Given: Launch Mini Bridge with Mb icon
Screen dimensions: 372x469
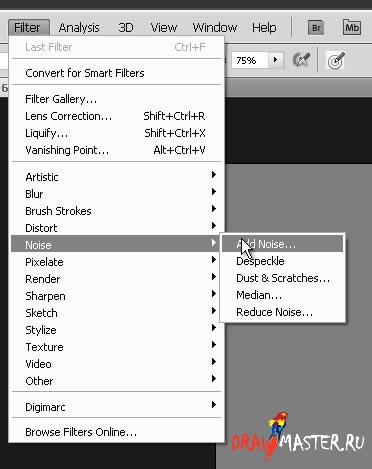Looking at the screenshot, I should click(x=352, y=27).
